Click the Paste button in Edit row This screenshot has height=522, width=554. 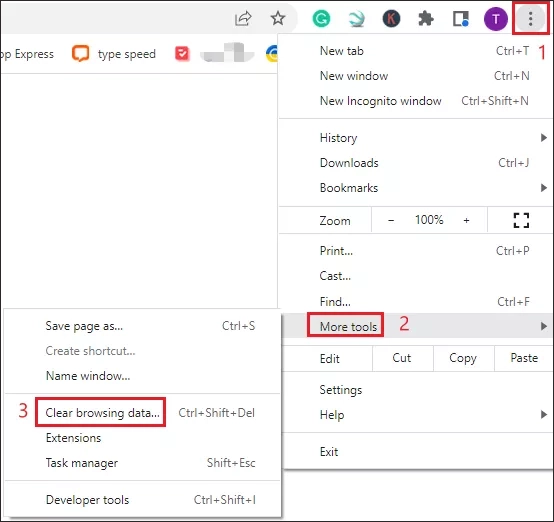point(524,358)
